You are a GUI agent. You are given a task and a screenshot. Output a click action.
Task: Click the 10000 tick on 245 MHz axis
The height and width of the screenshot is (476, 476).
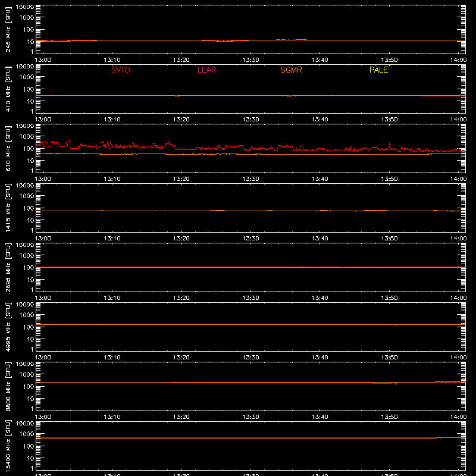[25, 7]
